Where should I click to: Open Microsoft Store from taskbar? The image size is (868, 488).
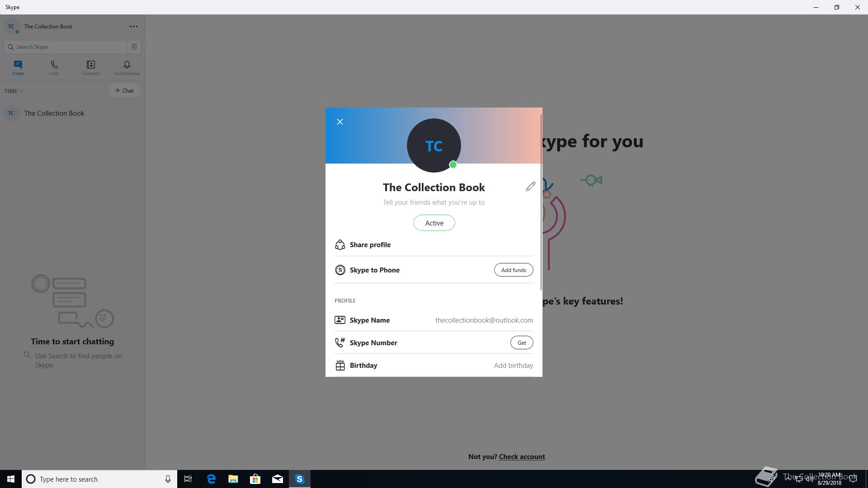pos(255,479)
